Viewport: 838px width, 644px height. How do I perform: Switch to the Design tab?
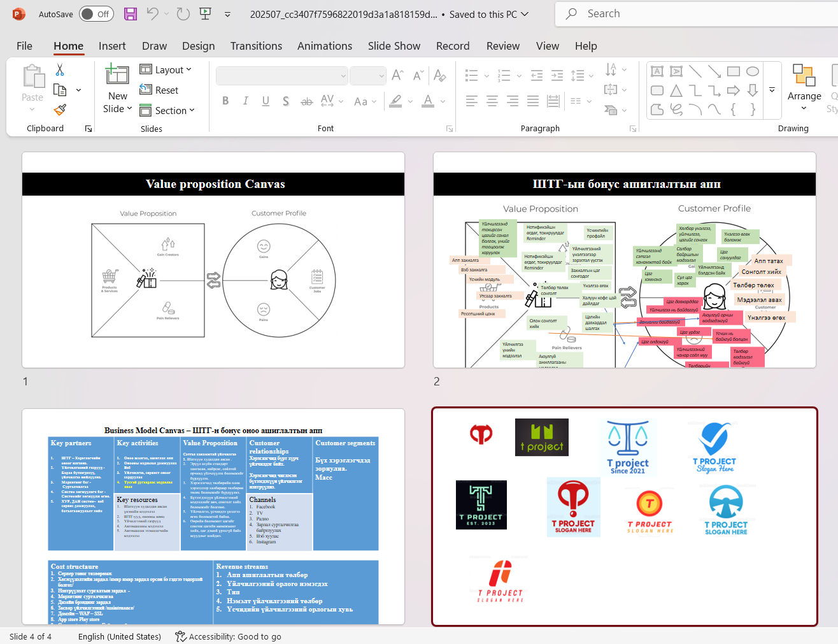[x=199, y=46]
